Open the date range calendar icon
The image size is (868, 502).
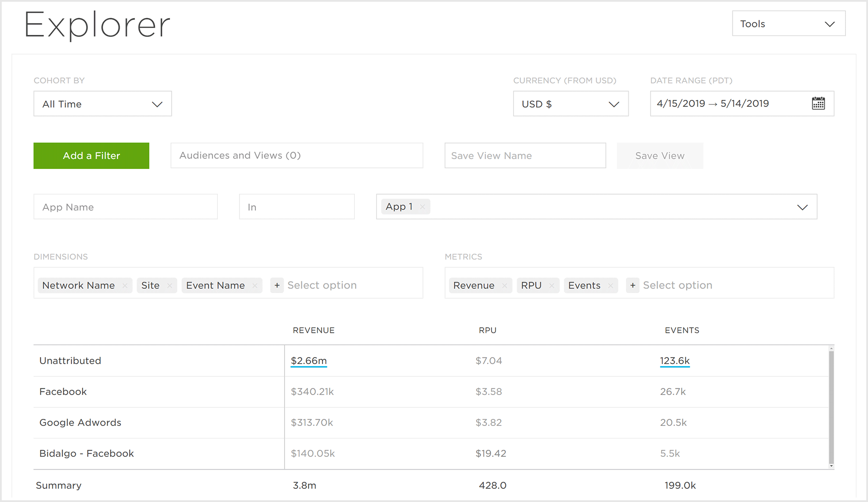click(x=818, y=103)
